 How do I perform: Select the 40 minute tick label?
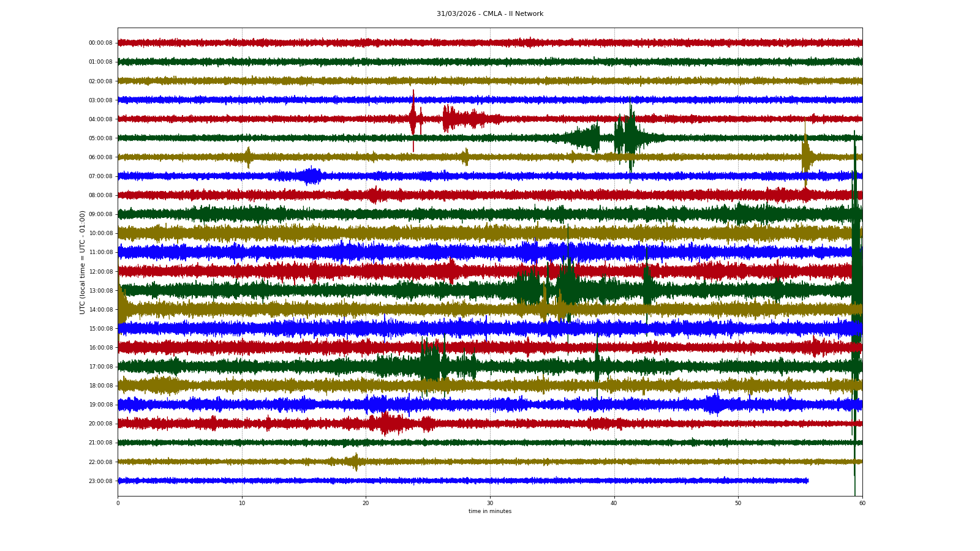pyautogui.click(x=614, y=503)
